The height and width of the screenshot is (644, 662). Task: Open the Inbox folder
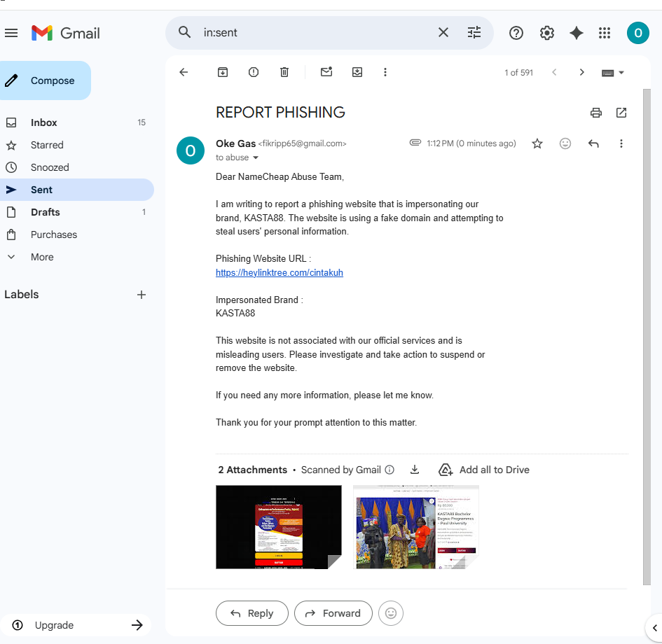point(76,122)
